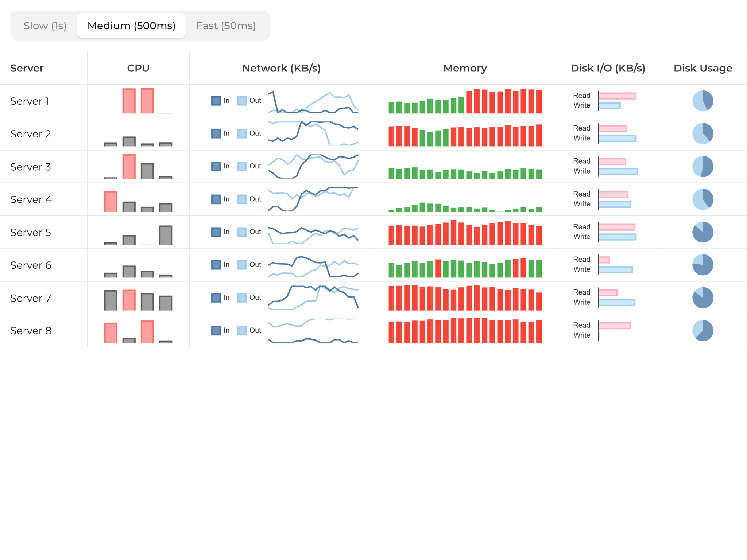Toggle the Out legend swatch for Server 1
The width and height of the screenshot is (747, 560).
point(241,101)
